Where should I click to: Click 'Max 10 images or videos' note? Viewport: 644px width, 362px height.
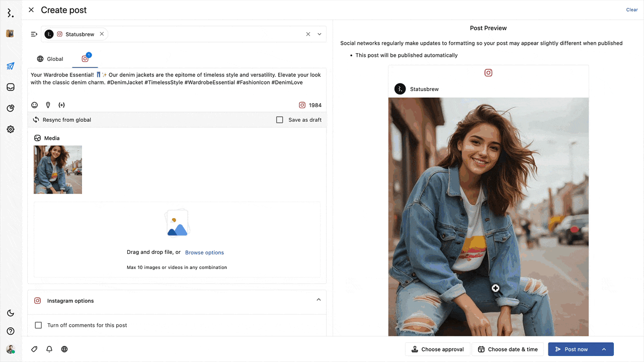click(x=177, y=267)
